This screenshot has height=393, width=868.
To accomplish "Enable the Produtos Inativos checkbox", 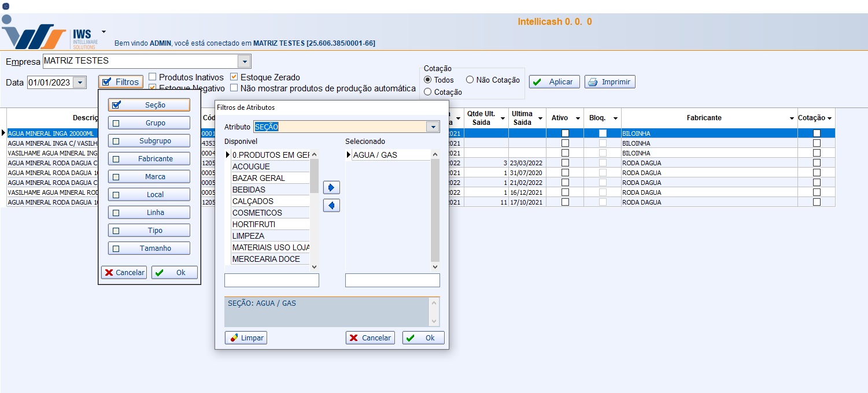I will [152, 77].
